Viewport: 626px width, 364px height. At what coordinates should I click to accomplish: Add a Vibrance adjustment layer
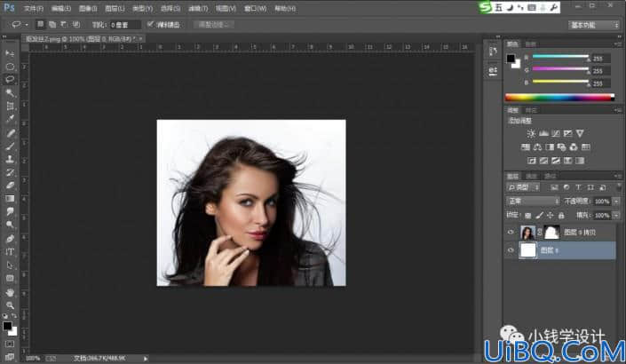pos(580,133)
